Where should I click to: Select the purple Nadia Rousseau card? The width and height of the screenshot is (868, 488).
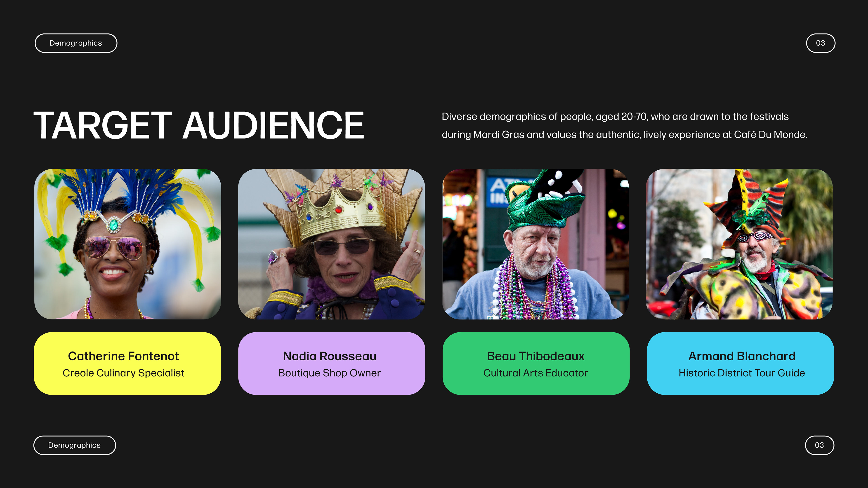(x=332, y=363)
